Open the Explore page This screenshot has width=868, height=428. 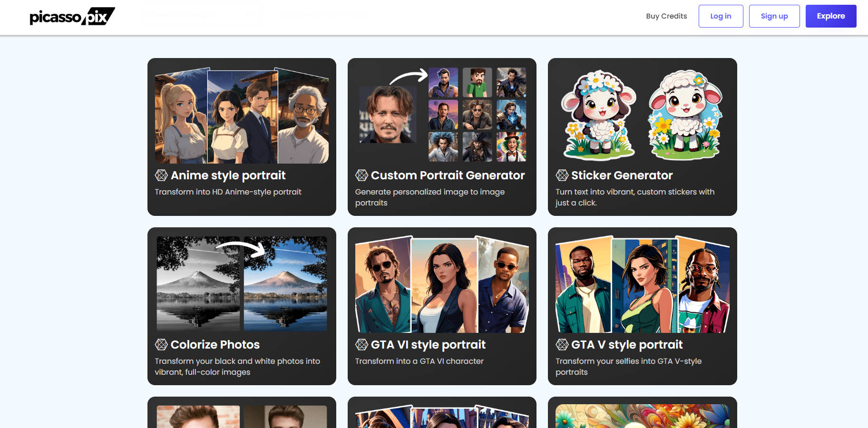(x=830, y=16)
